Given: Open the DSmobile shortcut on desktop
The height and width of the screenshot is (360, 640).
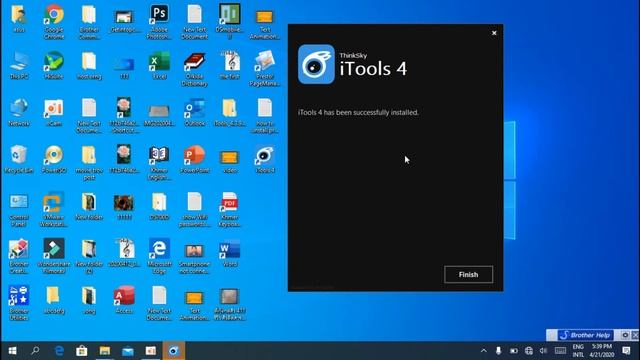Looking at the screenshot, I should point(229,22).
